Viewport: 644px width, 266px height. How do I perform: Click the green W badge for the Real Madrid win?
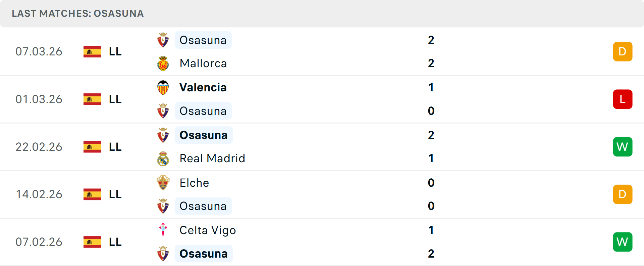point(623,147)
